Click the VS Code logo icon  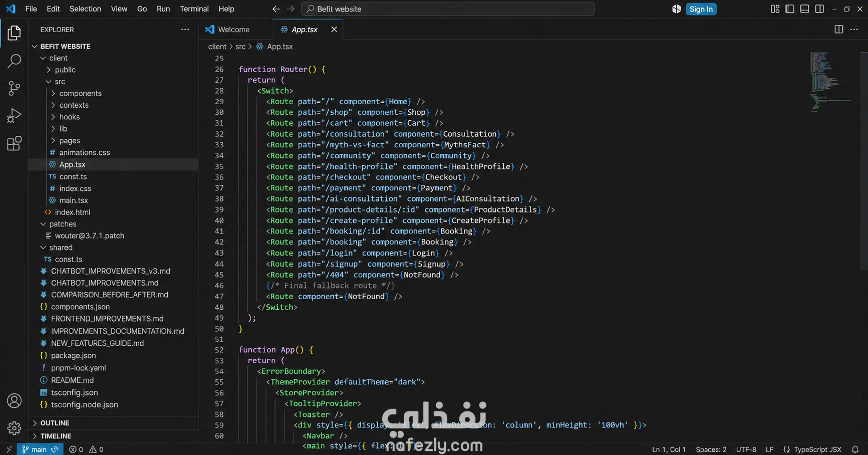[x=11, y=9]
